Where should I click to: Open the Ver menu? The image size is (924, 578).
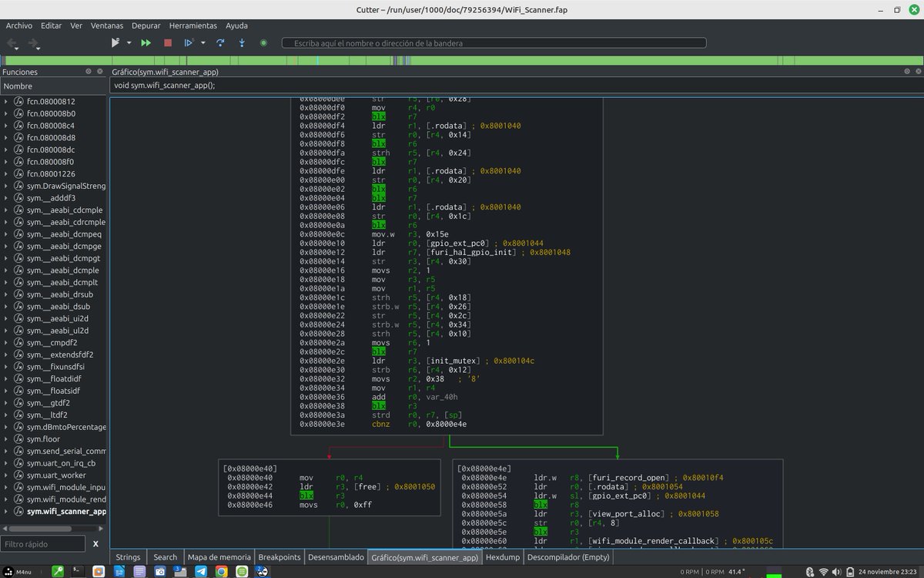coord(76,25)
